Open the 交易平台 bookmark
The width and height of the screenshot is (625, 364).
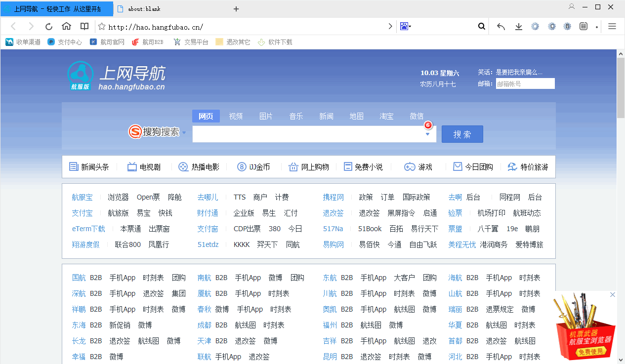click(191, 42)
